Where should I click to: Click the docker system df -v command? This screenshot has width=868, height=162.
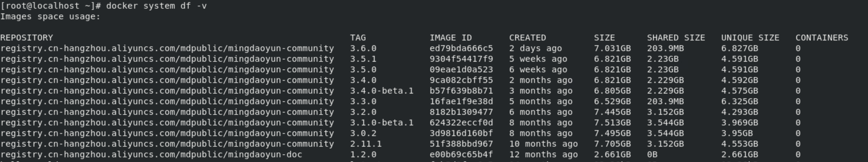156,6
